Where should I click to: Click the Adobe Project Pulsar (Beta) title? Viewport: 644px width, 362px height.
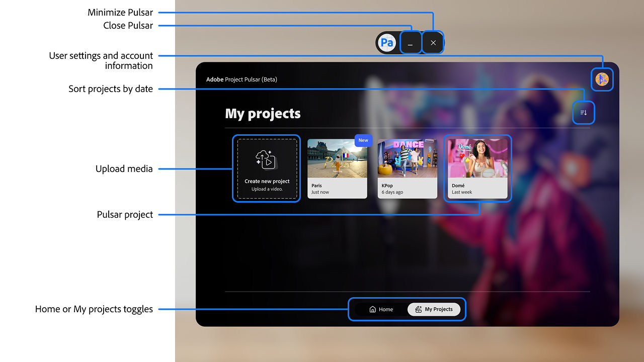(242, 79)
